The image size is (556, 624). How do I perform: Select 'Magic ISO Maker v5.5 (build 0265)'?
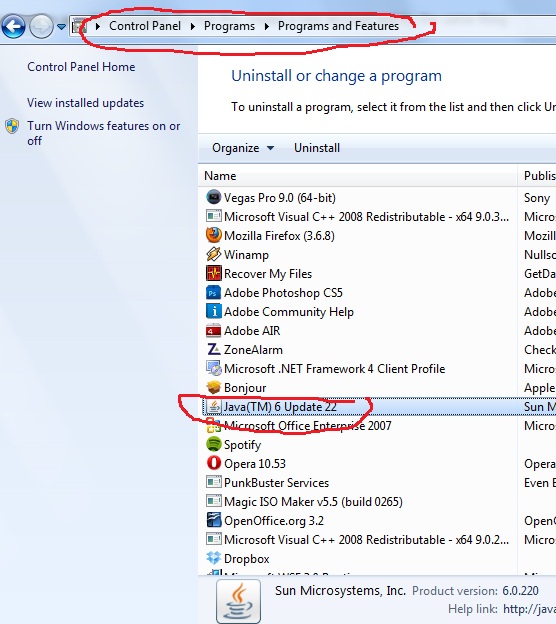click(313, 501)
